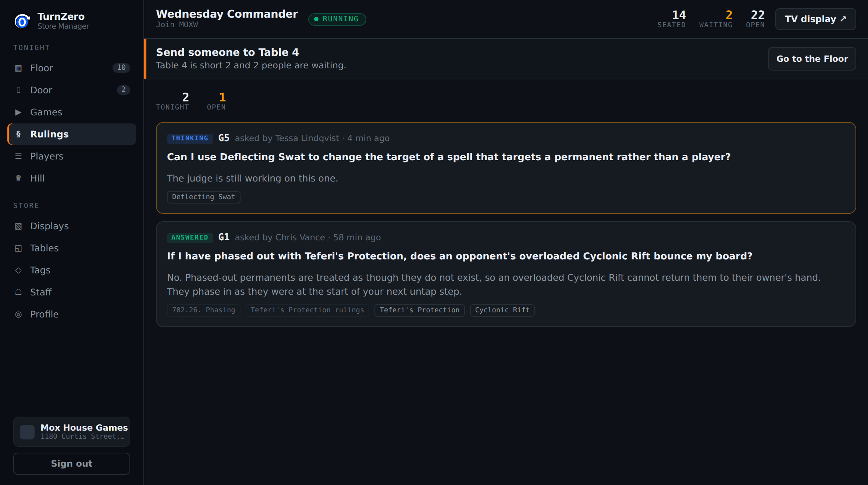
Task: Select the Deflecting Swat card tag
Action: [x=203, y=197]
